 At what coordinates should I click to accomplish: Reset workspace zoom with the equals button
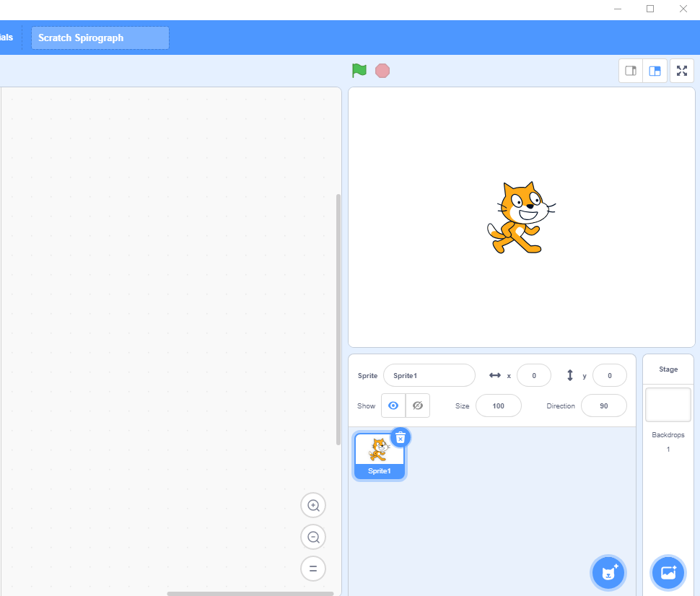tap(313, 569)
